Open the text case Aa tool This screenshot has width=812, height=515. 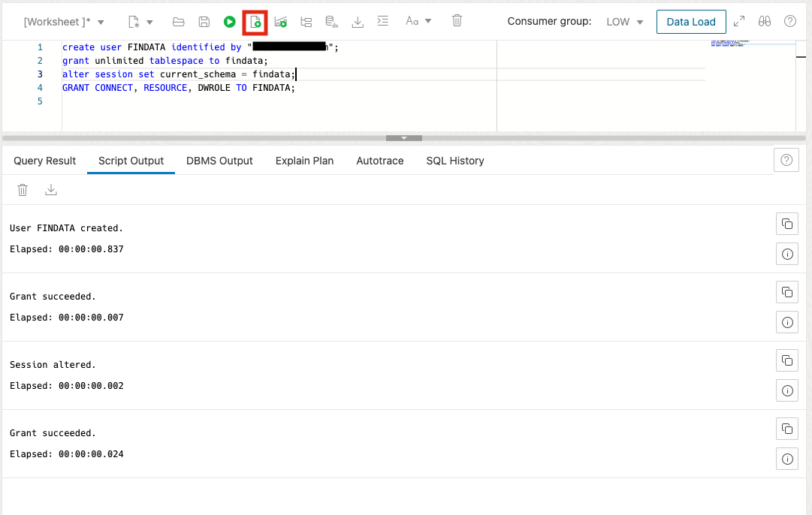pyautogui.click(x=412, y=21)
